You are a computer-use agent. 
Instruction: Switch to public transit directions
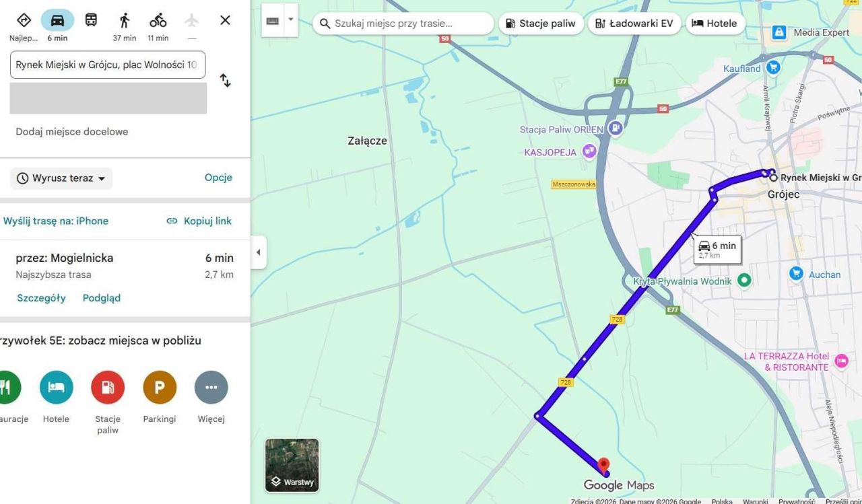coord(91,20)
